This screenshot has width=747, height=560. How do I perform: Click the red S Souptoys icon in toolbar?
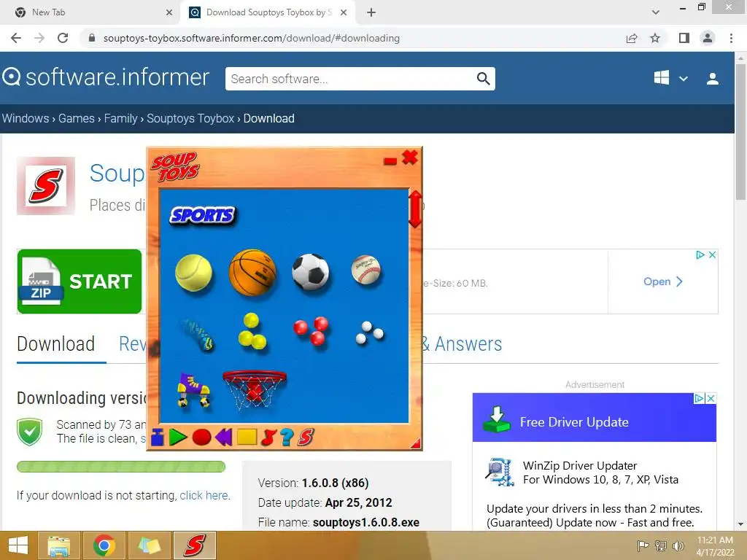[x=306, y=437]
